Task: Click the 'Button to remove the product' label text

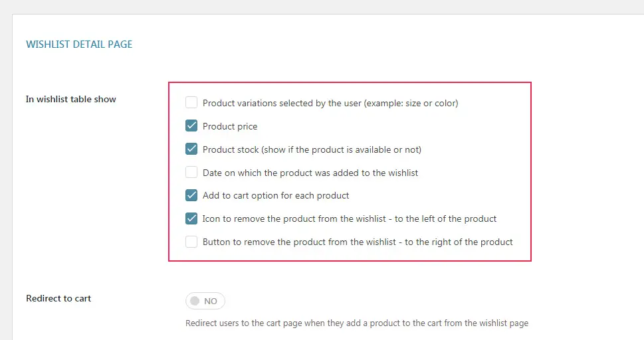Action: click(x=358, y=242)
